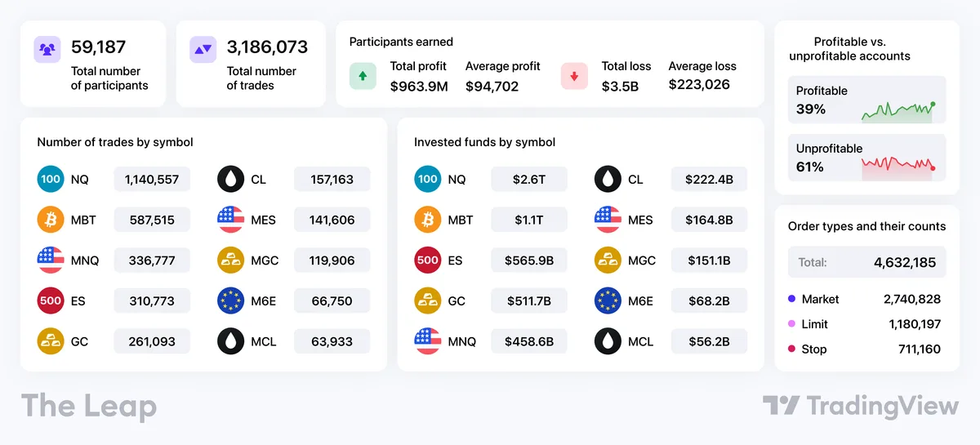Click the MBT Bitcoin icon under invested funds
Screen dimensions: 980x445
point(428,220)
